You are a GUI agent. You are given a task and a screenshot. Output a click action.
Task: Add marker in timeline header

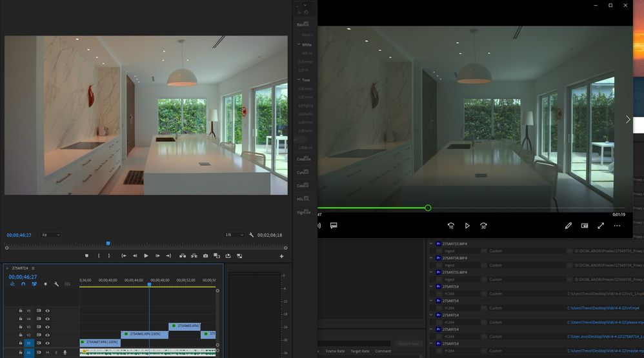pyautogui.click(x=45, y=284)
